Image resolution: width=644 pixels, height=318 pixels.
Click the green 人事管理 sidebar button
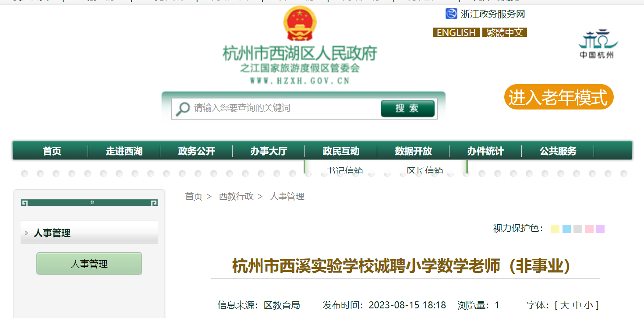pyautogui.click(x=89, y=264)
